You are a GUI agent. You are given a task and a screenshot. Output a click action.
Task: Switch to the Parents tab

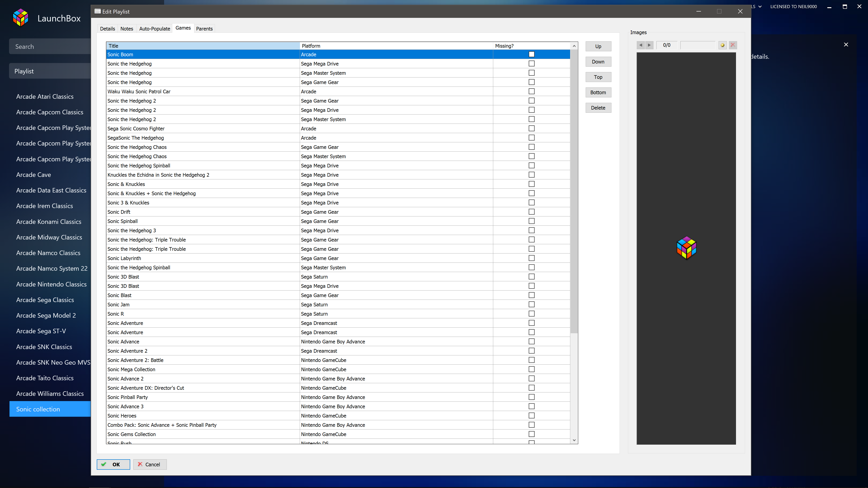coord(204,29)
